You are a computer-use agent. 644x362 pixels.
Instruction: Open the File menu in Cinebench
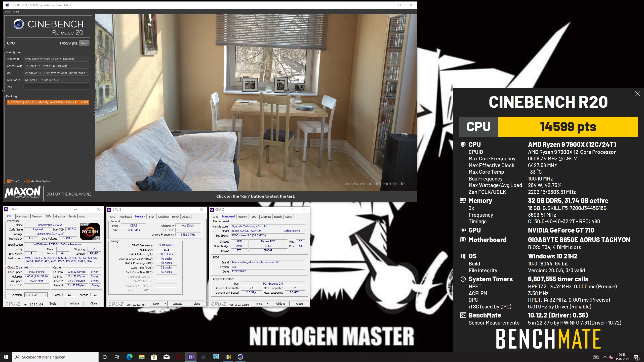coord(8,12)
